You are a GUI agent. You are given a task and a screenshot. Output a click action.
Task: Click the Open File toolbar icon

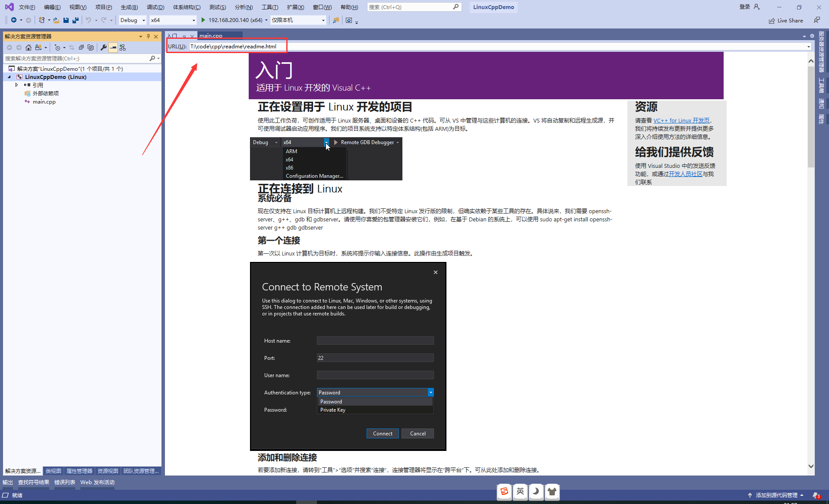click(56, 20)
